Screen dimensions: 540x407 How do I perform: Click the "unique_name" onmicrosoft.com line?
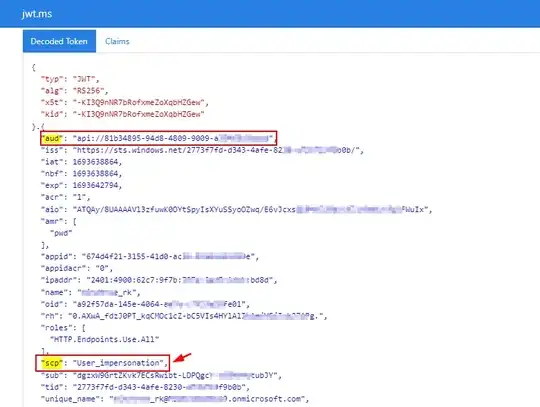175,399
